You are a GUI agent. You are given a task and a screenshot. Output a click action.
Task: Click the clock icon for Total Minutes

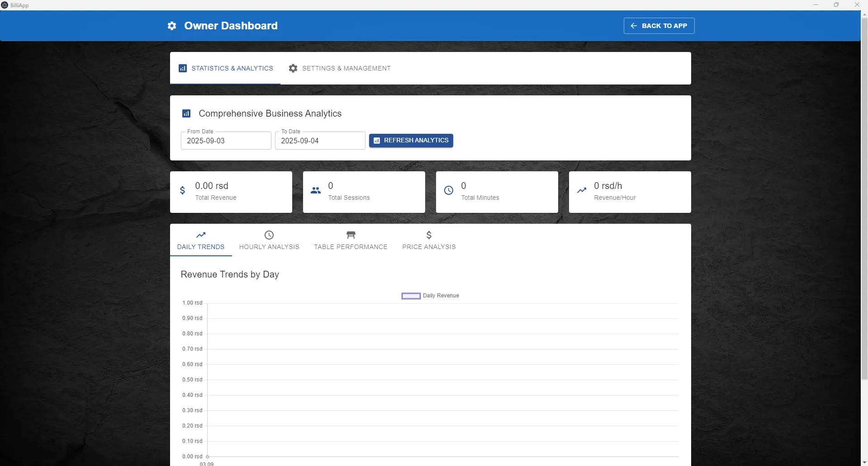[x=448, y=191]
